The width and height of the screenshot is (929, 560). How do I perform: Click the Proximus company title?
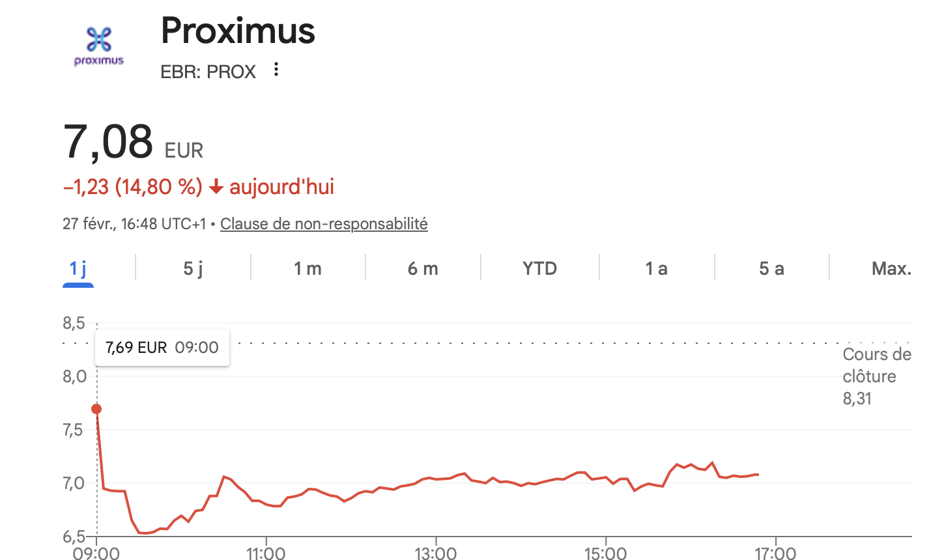238,31
